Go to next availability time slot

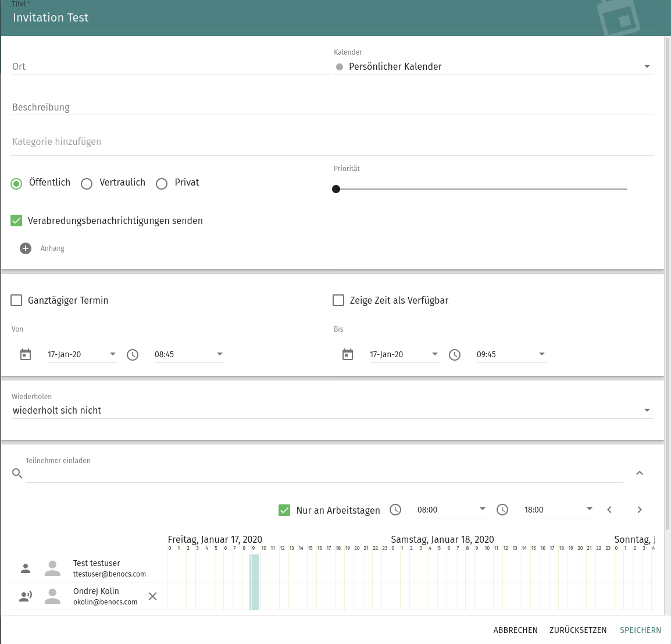pos(640,510)
